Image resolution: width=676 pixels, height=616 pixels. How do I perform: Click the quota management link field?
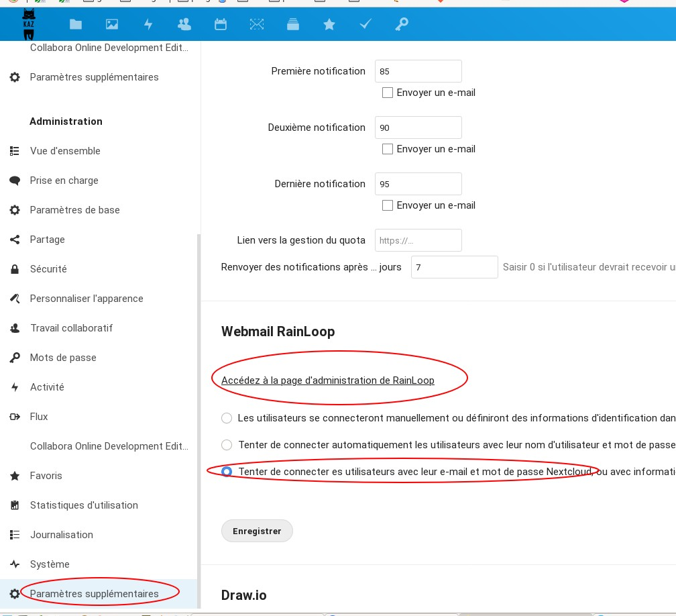[x=418, y=240]
